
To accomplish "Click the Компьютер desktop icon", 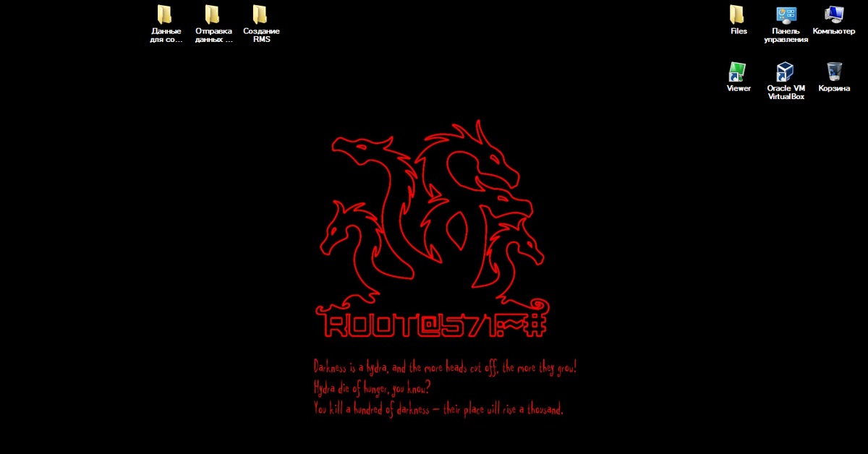I will [x=834, y=14].
